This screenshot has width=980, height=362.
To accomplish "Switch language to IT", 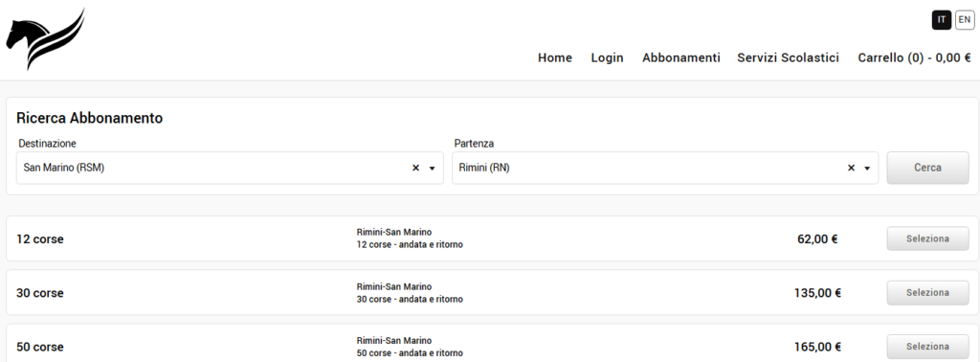I will coord(942,20).
